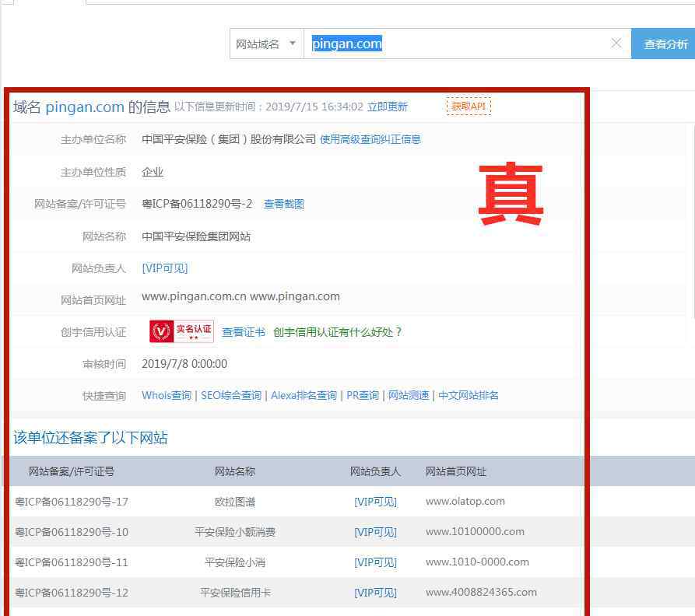The image size is (695, 616).
Task: Open 查看截图 link beside ICP number
Action: pyautogui.click(x=283, y=204)
